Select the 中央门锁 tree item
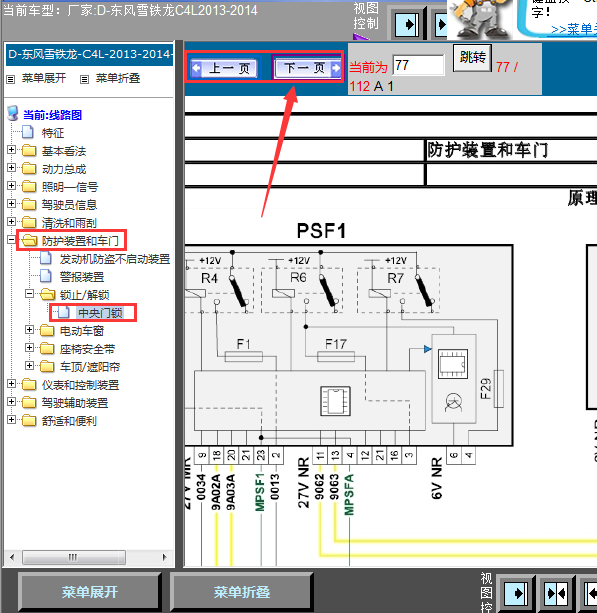597x613 pixels. pos(100,313)
